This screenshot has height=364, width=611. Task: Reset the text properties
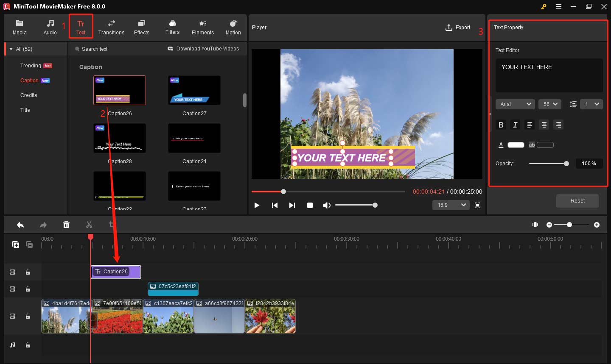(x=577, y=201)
